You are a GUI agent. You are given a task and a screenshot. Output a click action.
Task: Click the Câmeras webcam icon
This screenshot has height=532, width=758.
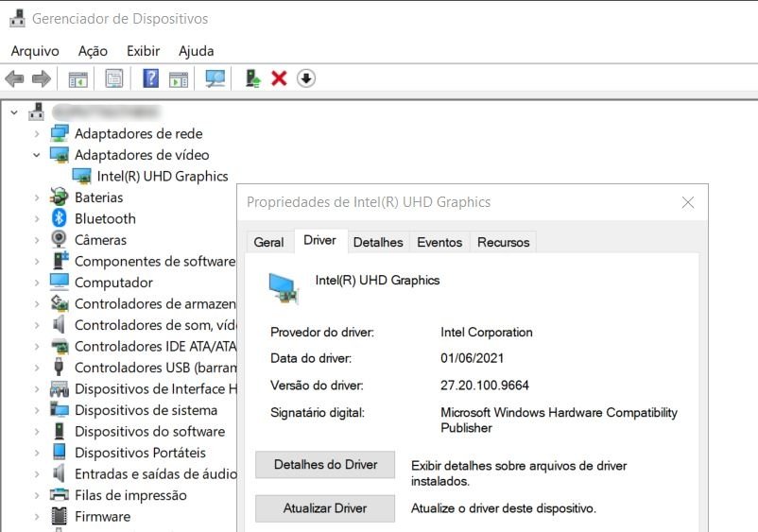click(59, 240)
